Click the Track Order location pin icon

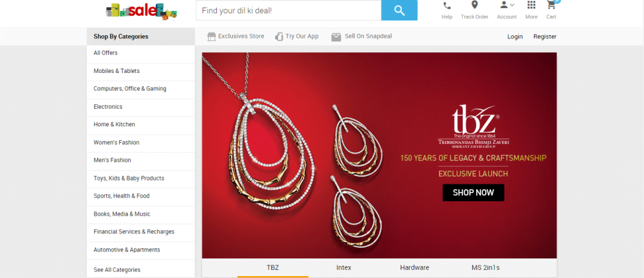(x=474, y=5)
